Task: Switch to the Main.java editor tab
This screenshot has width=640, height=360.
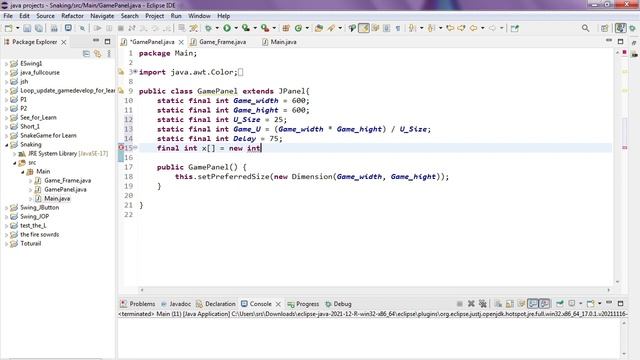Action: tap(280, 42)
